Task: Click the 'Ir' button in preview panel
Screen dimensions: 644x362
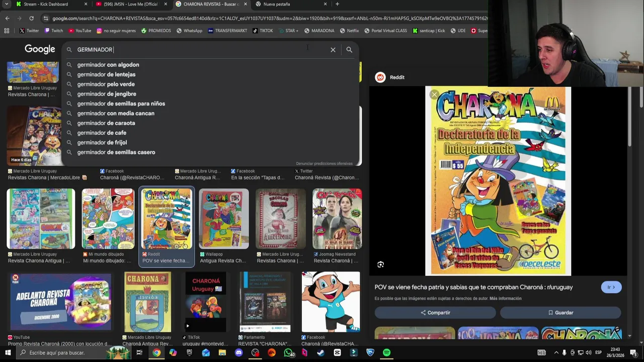Action: [x=611, y=287]
